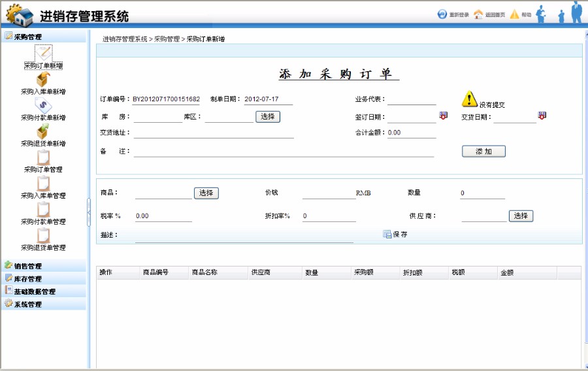Viewport: 588px width, 371px height.
Task: Click the 返回首页 house icon
Action: click(478, 14)
